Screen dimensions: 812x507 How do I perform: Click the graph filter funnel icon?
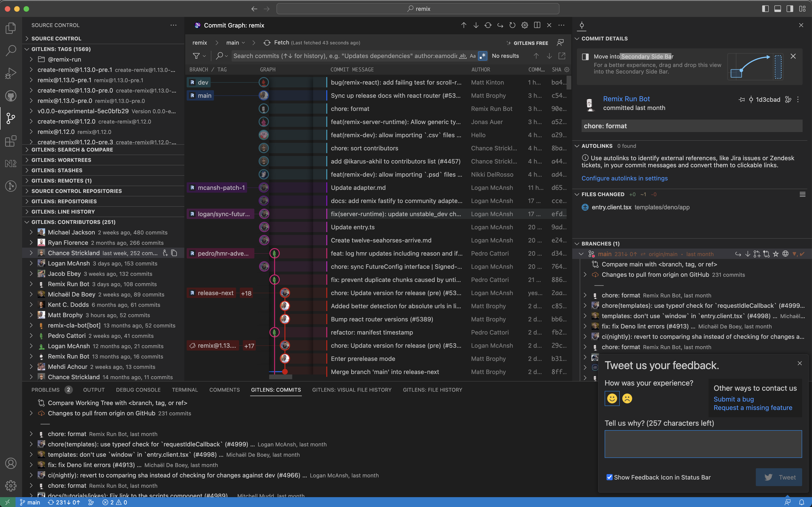[197, 56]
